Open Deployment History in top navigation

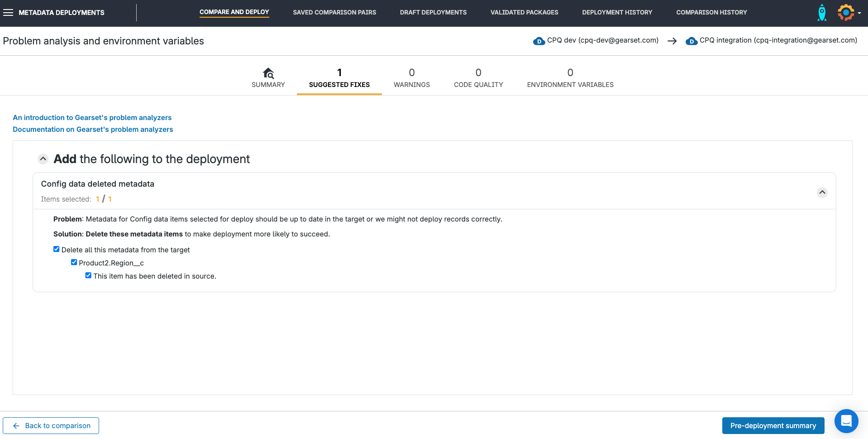[x=617, y=13]
